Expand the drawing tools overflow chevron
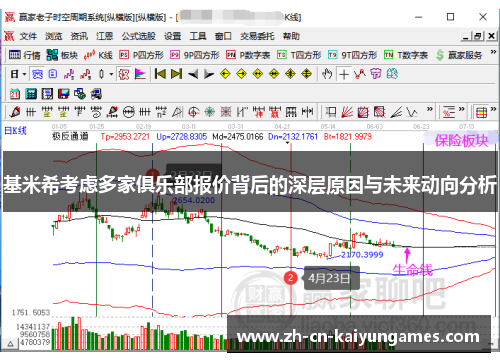The width and height of the screenshot is (500, 362). pos(430,109)
